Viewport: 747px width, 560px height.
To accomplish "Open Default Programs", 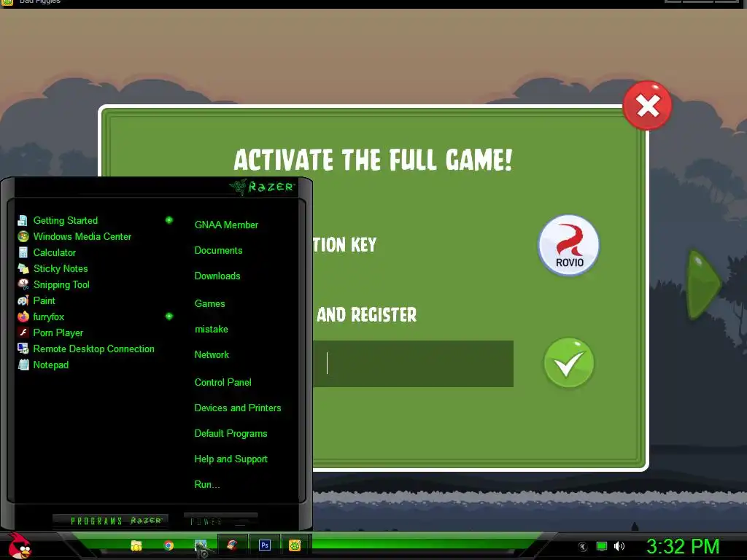I will coord(231,434).
